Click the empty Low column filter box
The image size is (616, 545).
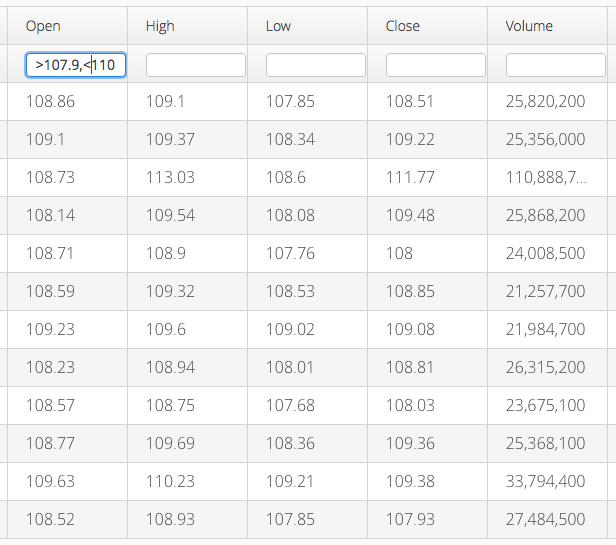pos(316,65)
